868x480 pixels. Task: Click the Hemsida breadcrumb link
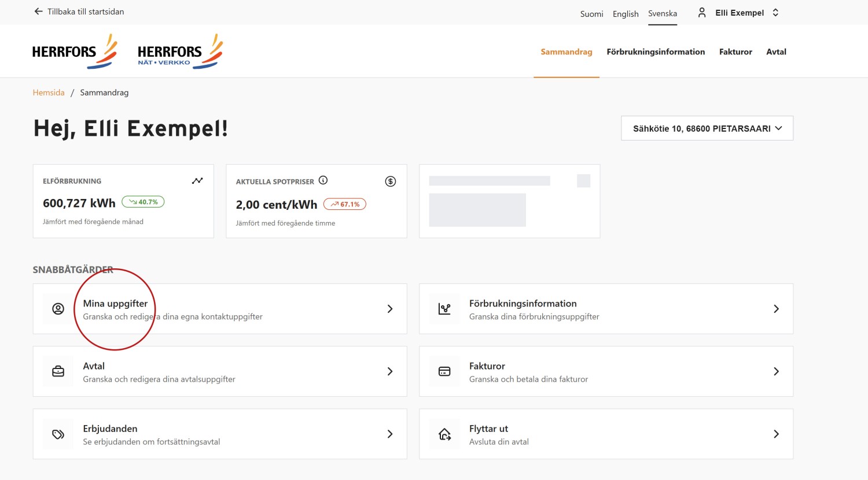pos(49,93)
